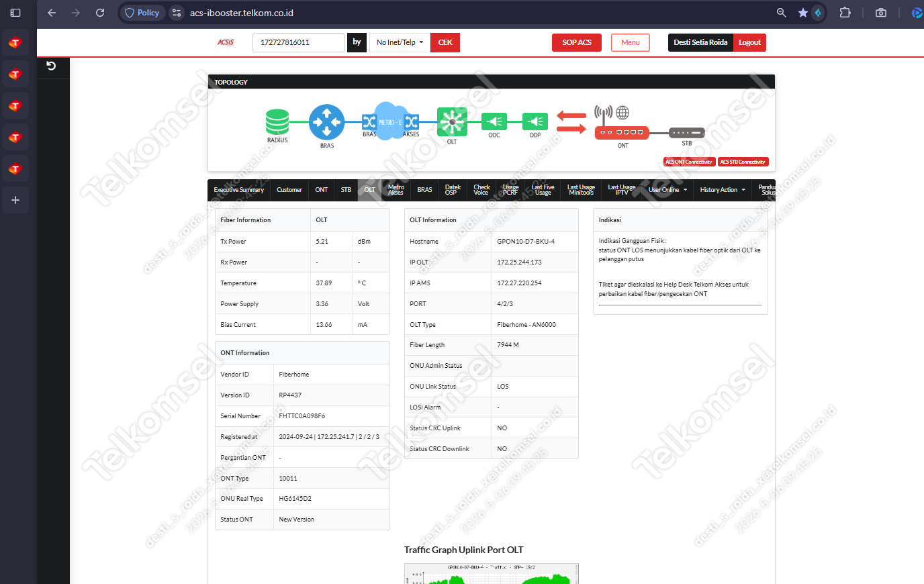Click the Hostname value GPON10-D7-BKU-4
The height and width of the screenshot is (584, 924).
[x=526, y=242]
